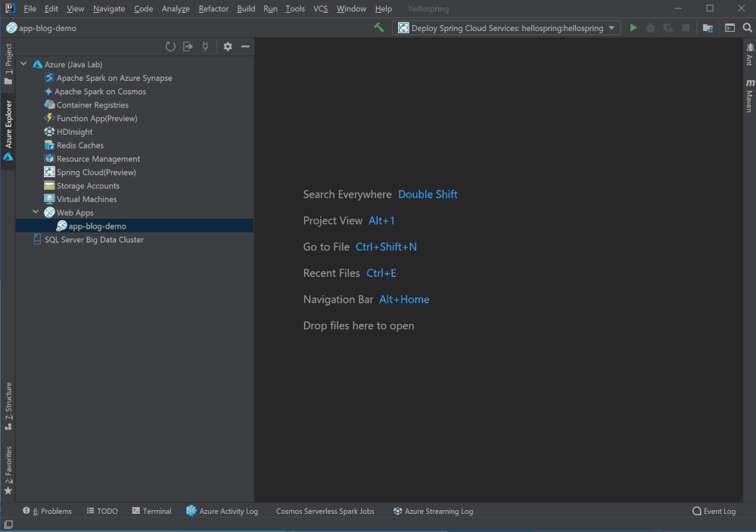Viewport: 756px width, 532px height.
Task: Collapse the Azure (Java Lab) root node
Action: point(23,64)
